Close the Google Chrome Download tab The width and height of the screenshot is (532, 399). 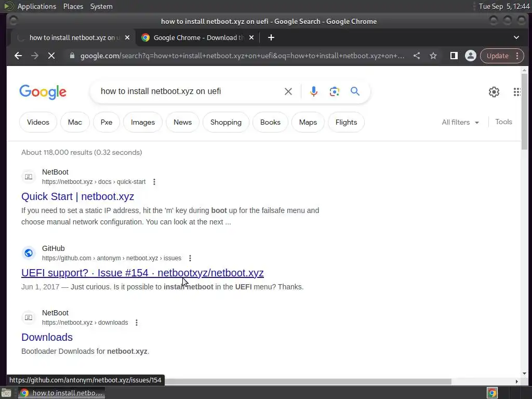(x=251, y=37)
